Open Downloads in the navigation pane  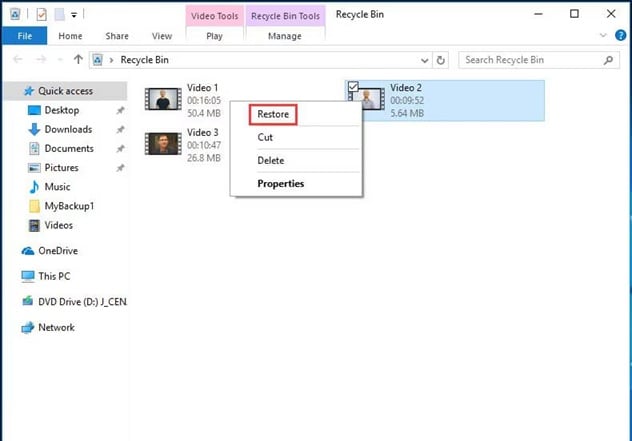click(x=68, y=129)
